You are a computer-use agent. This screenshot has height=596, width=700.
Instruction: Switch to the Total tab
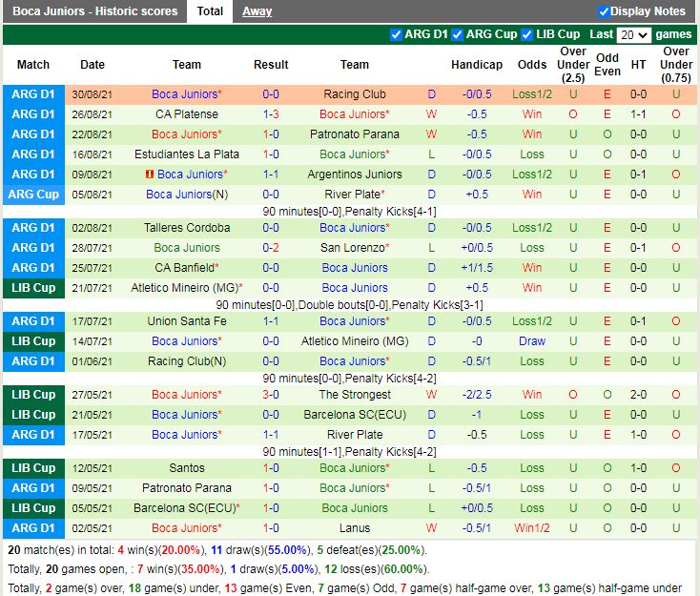(x=210, y=11)
